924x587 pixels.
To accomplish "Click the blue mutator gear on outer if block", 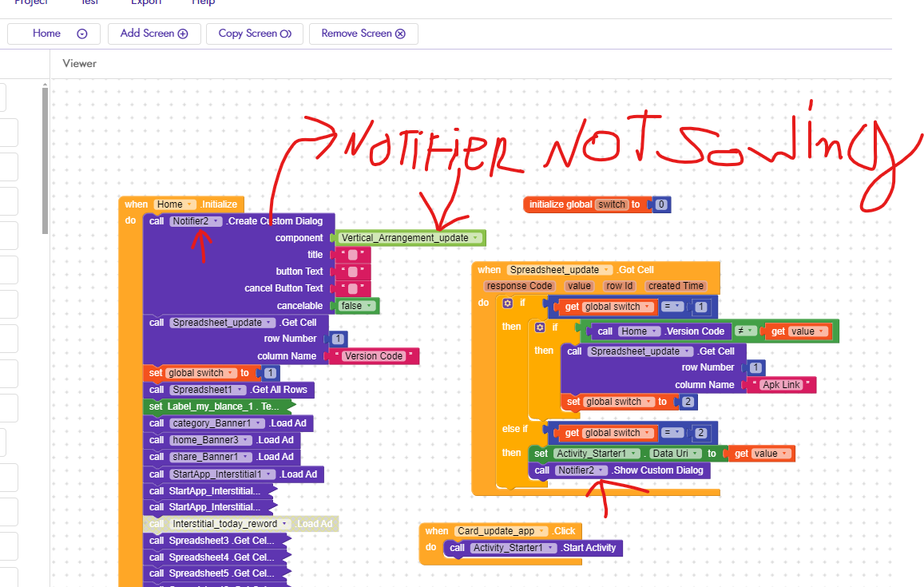I will click(507, 303).
